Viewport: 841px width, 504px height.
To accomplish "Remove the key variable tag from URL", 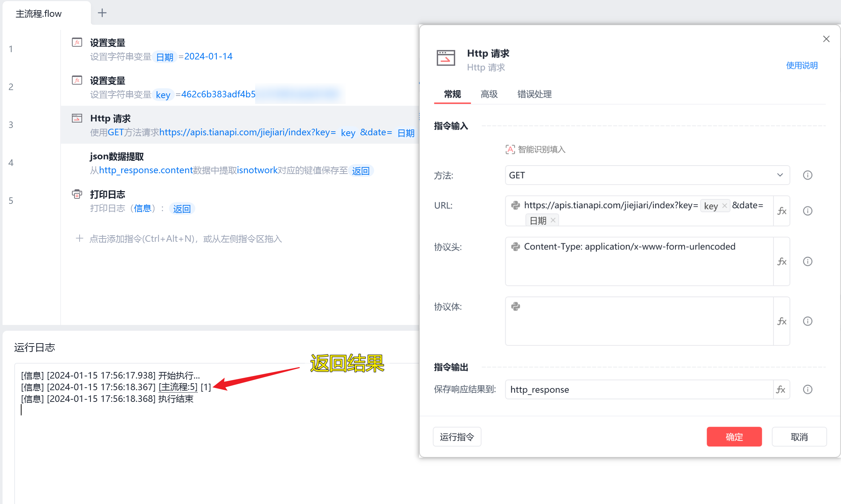I will tap(725, 206).
